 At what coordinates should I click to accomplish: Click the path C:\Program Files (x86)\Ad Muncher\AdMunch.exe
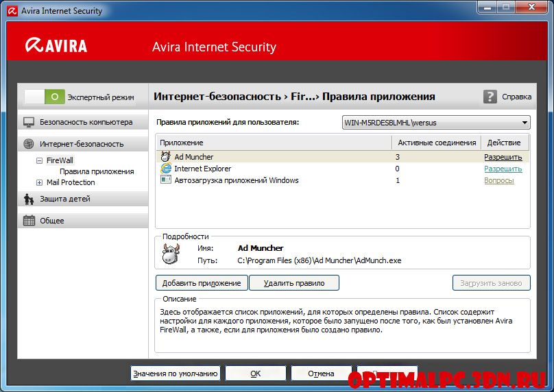point(320,260)
